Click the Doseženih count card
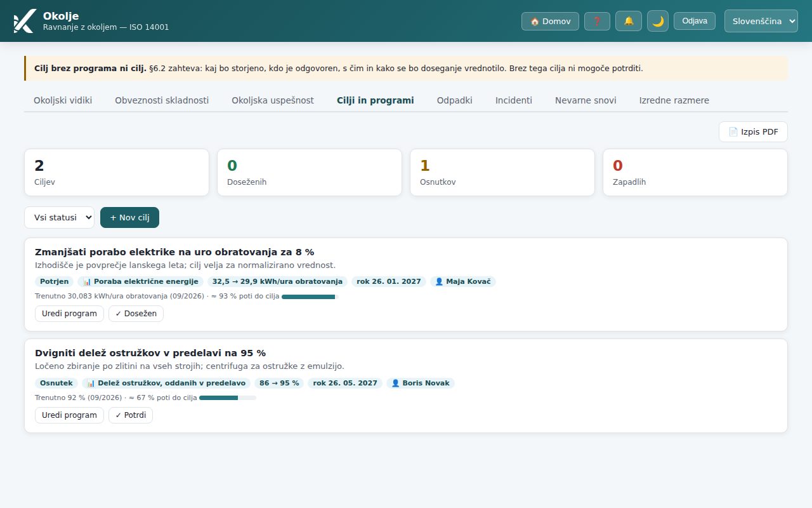The image size is (812, 508). tap(310, 172)
